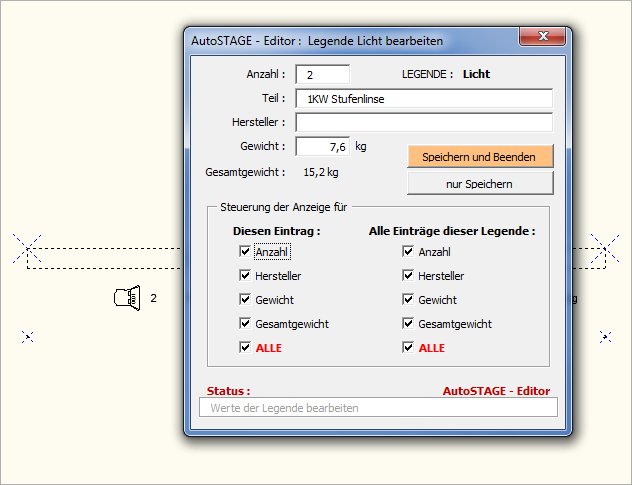
Task: Close the AutoSTAGE Editor dialog
Action: click(x=544, y=38)
